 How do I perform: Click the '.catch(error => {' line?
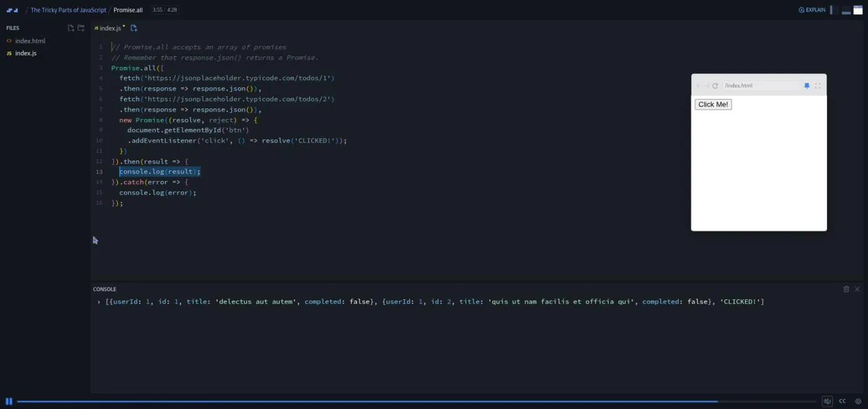click(150, 182)
